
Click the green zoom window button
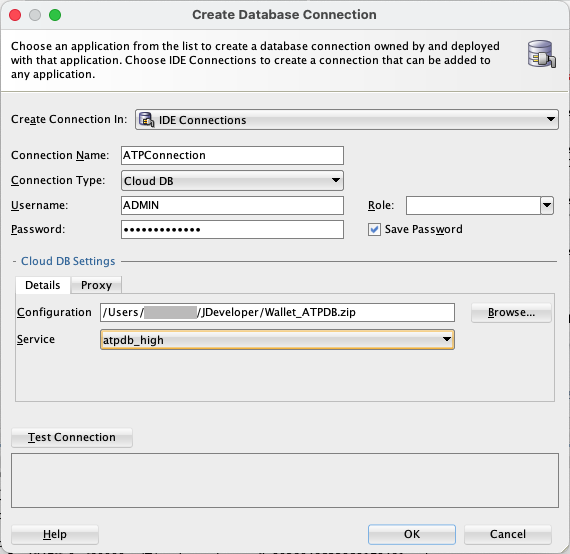tap(55, 15)
